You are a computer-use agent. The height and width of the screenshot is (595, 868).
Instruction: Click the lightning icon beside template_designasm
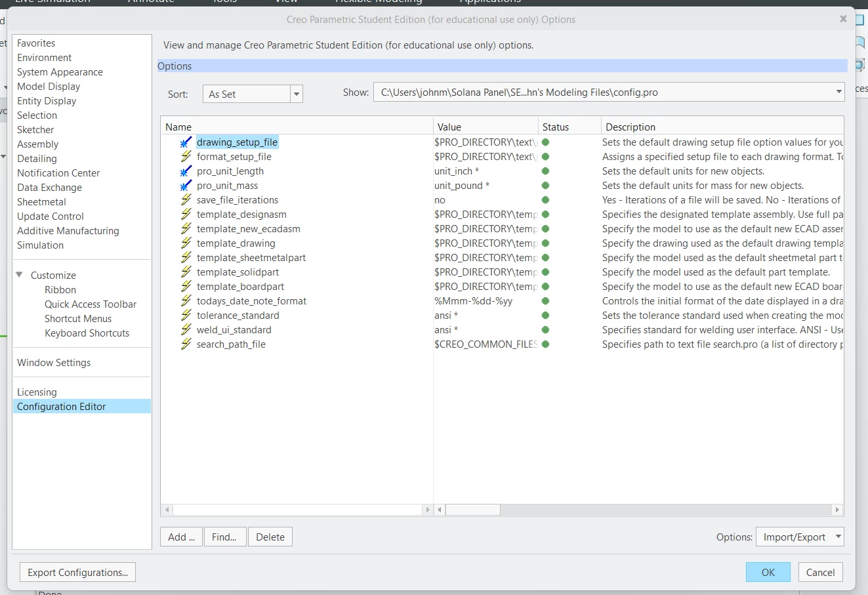[186, 215]
